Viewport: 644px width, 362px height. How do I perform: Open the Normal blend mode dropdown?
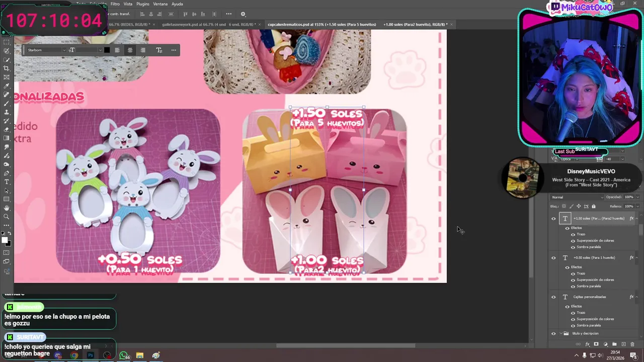(x=577, y=197)
